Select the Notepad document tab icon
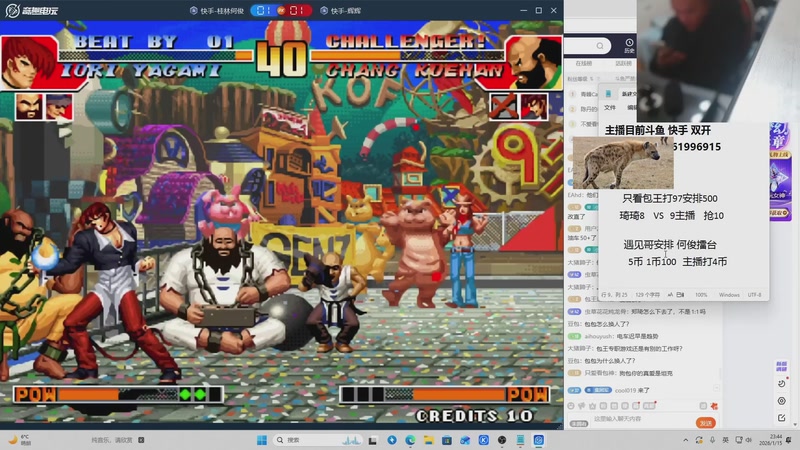Image resolution: width=800 pixels, height=450 pixels. click(608, 94)
